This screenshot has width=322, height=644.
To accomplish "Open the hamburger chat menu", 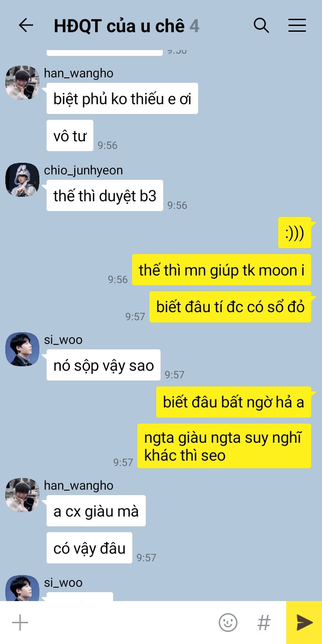I will pos(297,25).
